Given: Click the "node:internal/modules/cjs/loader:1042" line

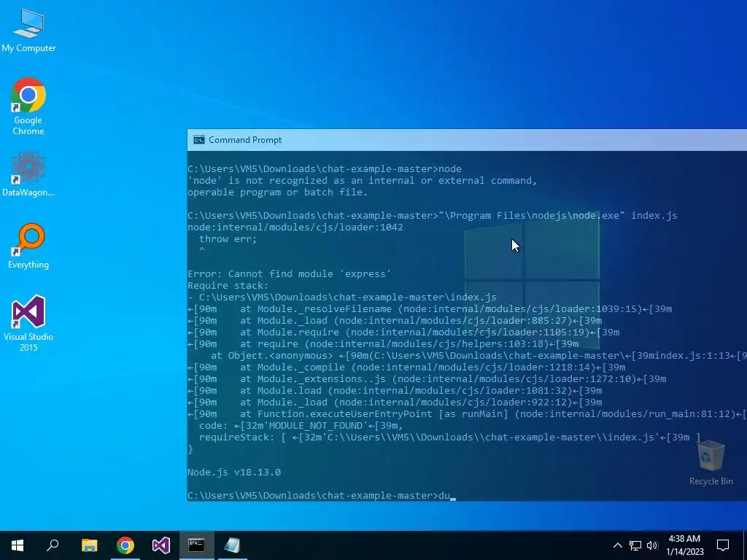Looking at the screenshot, I should tap(295, 227).
